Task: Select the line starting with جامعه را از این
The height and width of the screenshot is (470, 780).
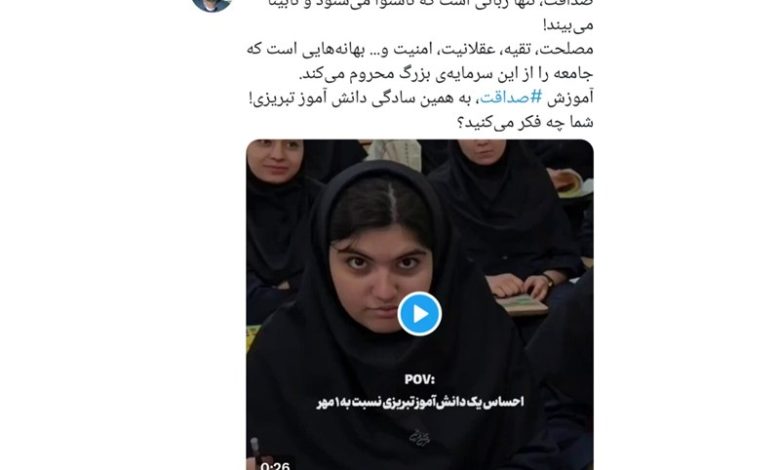Action: 446,74
